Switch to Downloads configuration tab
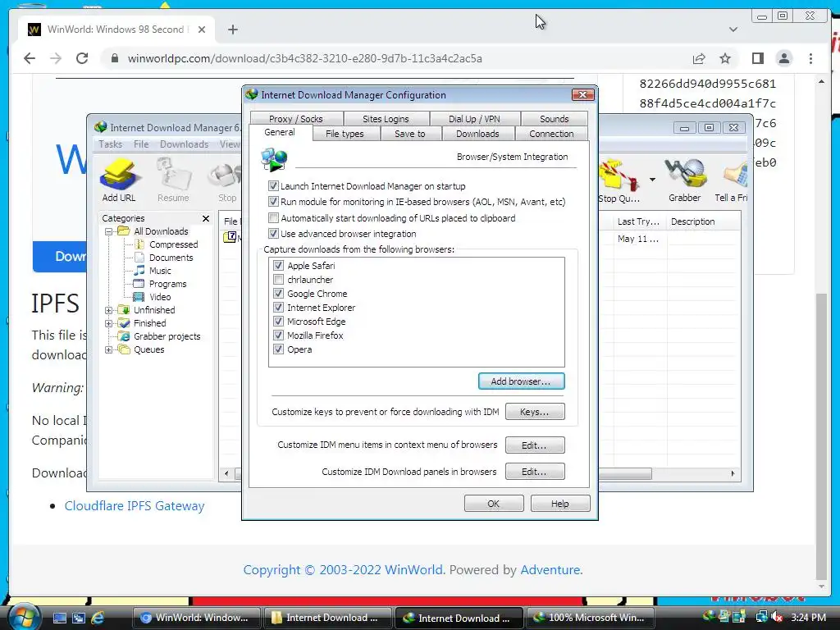Image resolution: width=840 pixels, height=630 pixels. (x=477, y=134)
